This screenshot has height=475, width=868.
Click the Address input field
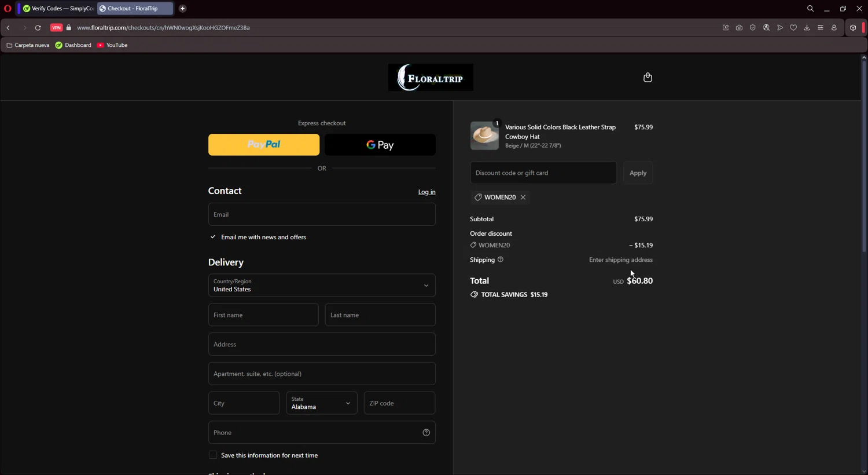click(x=322, y=344)
